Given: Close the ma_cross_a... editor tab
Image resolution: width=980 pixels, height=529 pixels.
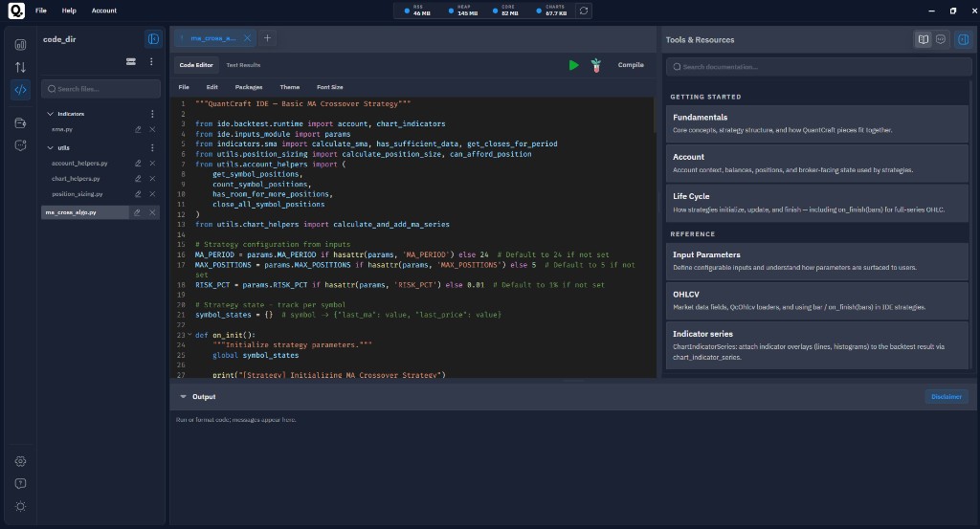Looking at the screenshot, I should pos(248,38).
